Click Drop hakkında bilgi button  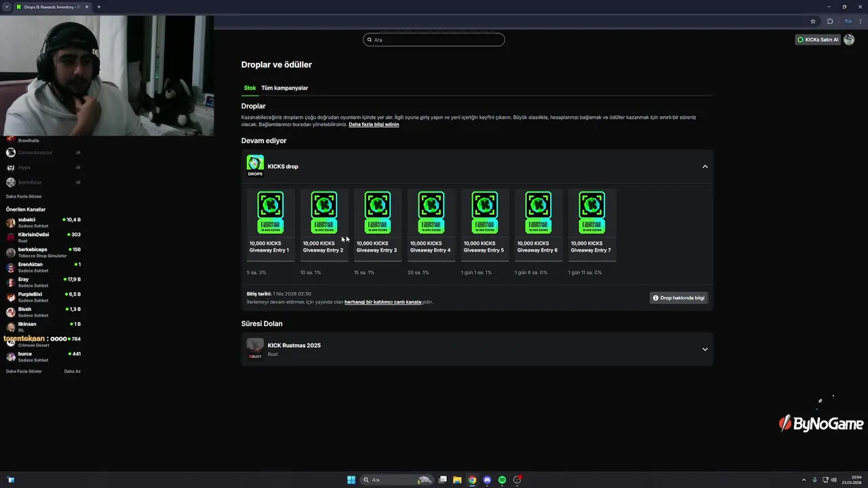[x=679, y=298]
